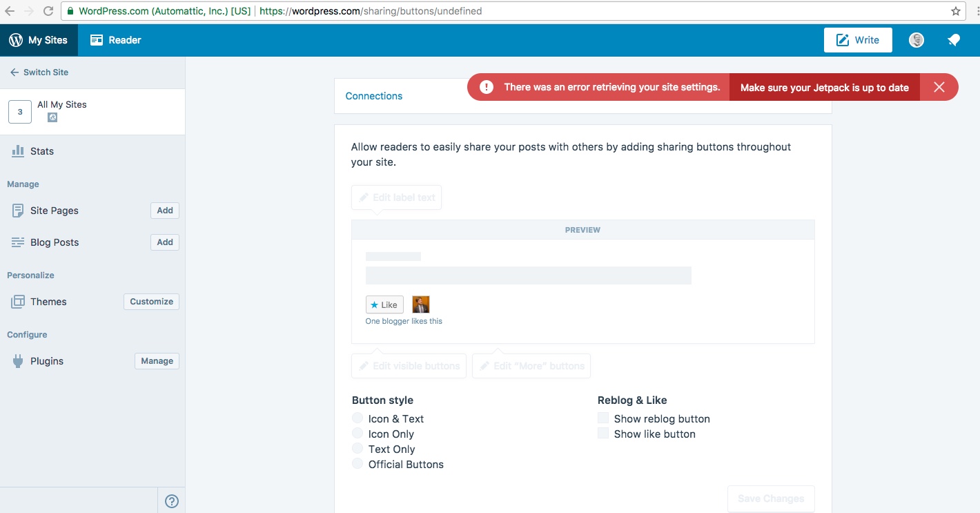Screen dimensions: 980x513
Task: Open My Sites in the masterbar
Action: point(39,40)
